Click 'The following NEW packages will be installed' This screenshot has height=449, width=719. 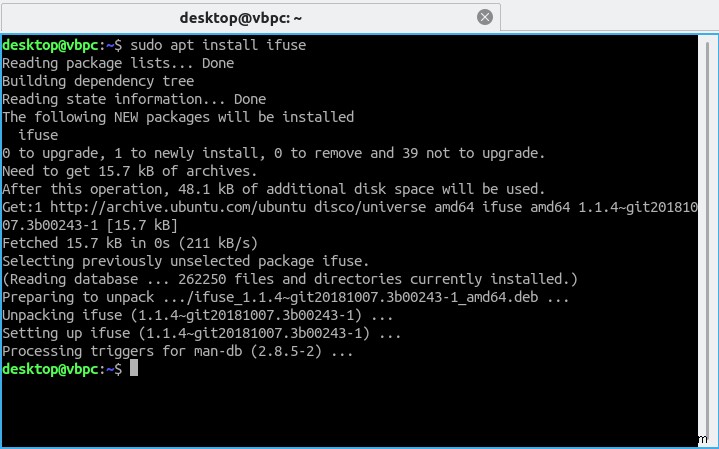(x=178, y=117)
